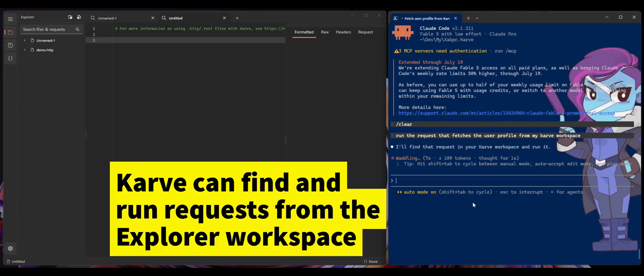Select the Explorer folder sidebar icon

point(10,32)
